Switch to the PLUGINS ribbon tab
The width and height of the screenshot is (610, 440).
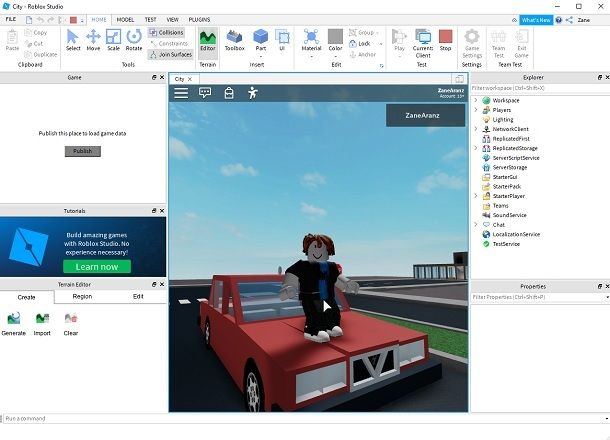(x=199, y=19)
